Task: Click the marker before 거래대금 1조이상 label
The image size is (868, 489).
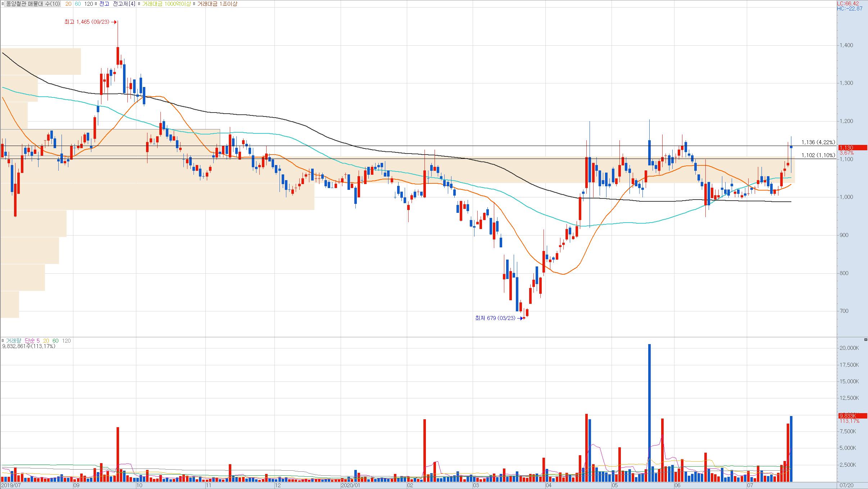Action: pos(194,4)
